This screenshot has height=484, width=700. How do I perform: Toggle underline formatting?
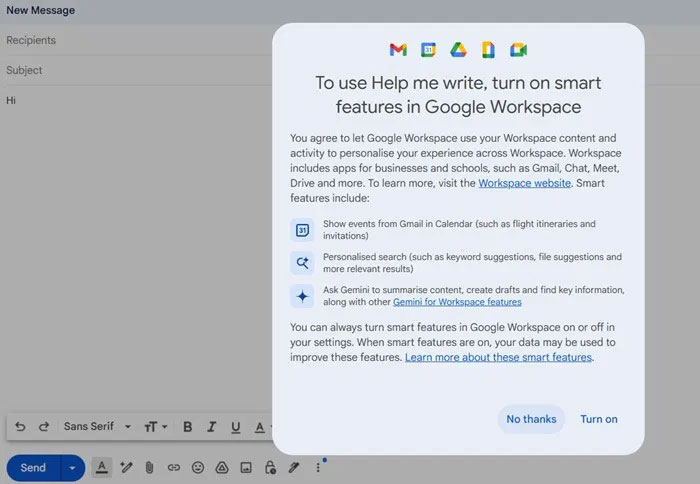pos(236,427)
